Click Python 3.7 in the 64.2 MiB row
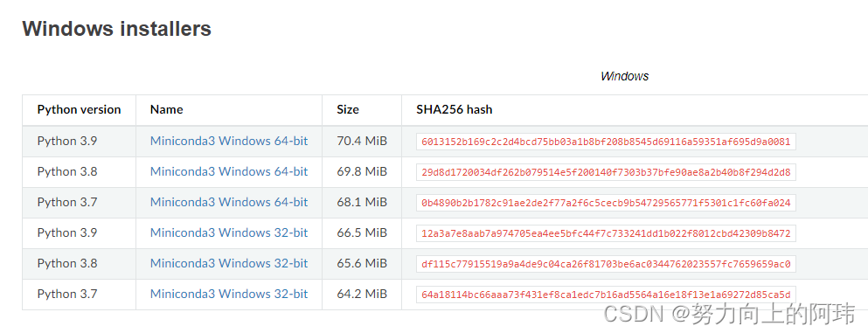868x333 pixels. [x=67, y=294]
